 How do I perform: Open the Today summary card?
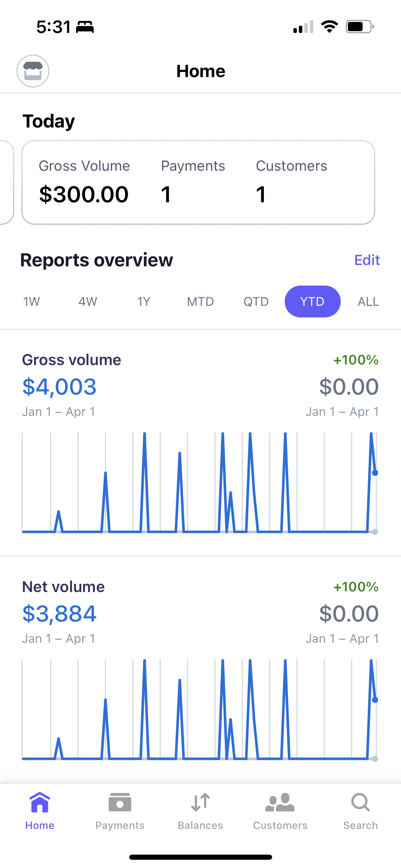[x=198, y=182]
